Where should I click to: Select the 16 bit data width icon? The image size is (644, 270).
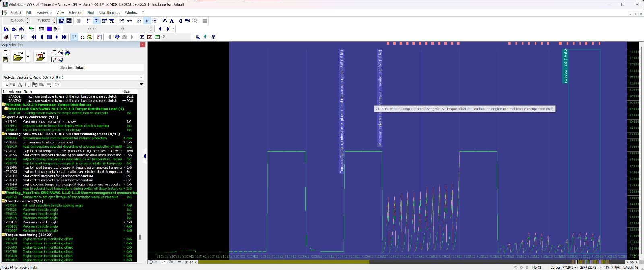click(x=97, y=21)
